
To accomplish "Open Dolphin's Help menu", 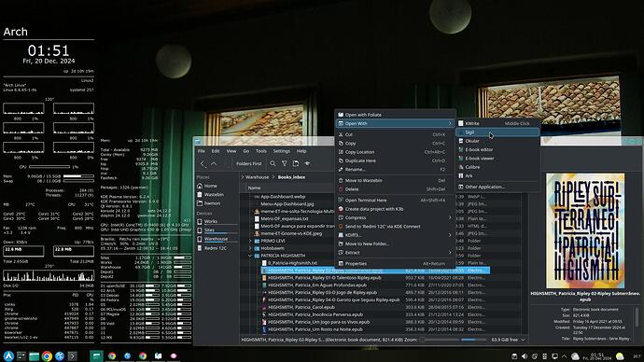I will pyautogui.click(x=301, y=151).
